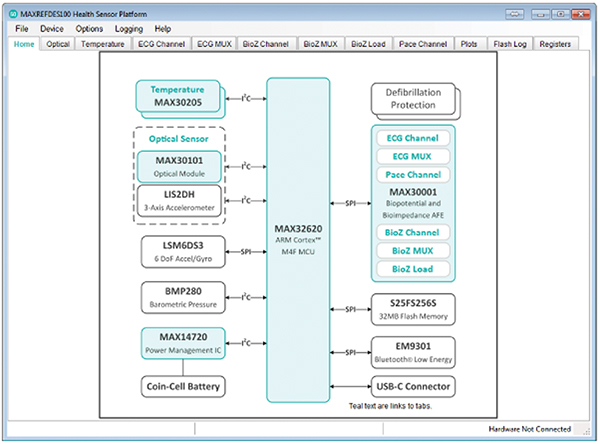Click the window resize grip in status bar
The height and width of the screenshot is (444, 600).
point(586,431)
